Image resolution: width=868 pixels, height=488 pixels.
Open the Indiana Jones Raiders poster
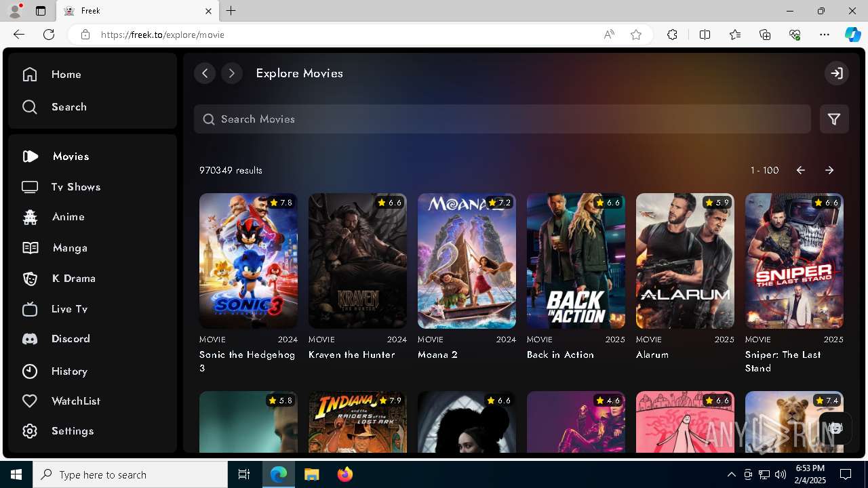[x=357, y=422]
